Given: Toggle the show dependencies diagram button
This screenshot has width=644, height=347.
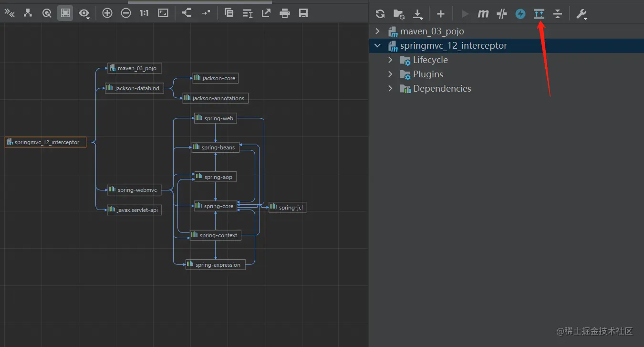Looking at the screenshot, I should 539,14.
